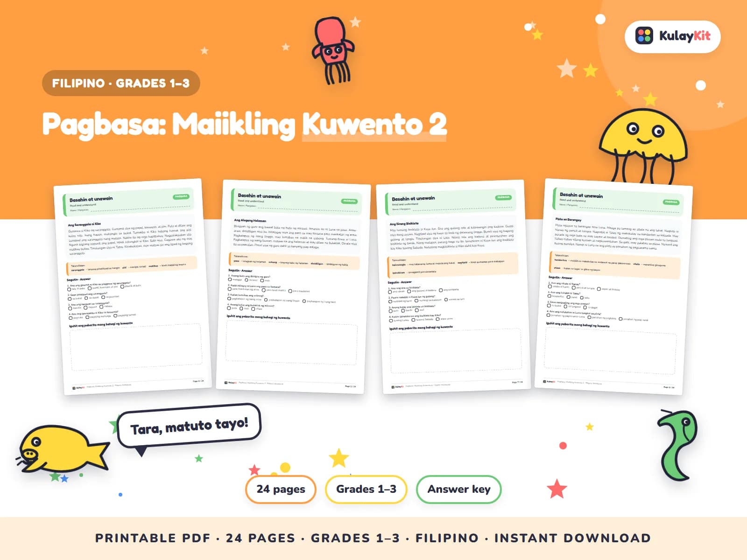Image resolution: width=747 pixels, height=560 pixels.
Task: Click 'Basahin at unawain' heading on Sirang Bisikleta page
Action: (413, 198)
